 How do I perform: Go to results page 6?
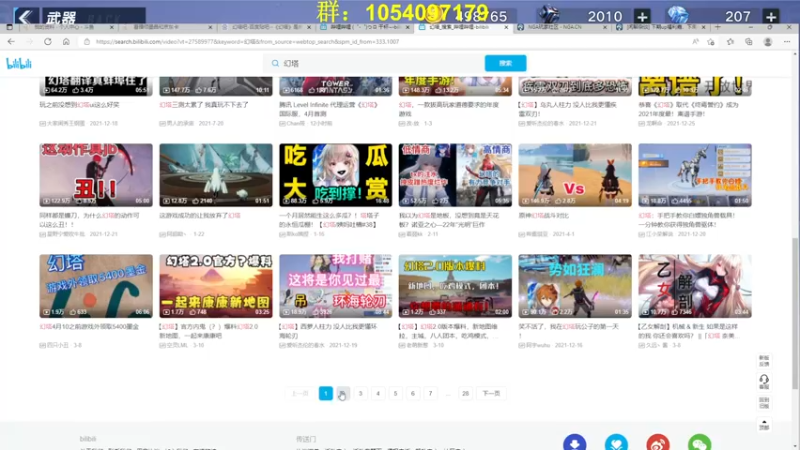(x=413, y=393)
